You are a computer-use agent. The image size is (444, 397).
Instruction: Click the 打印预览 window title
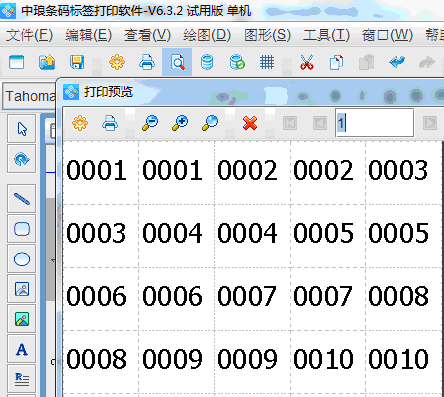click(x=108, y=92)
